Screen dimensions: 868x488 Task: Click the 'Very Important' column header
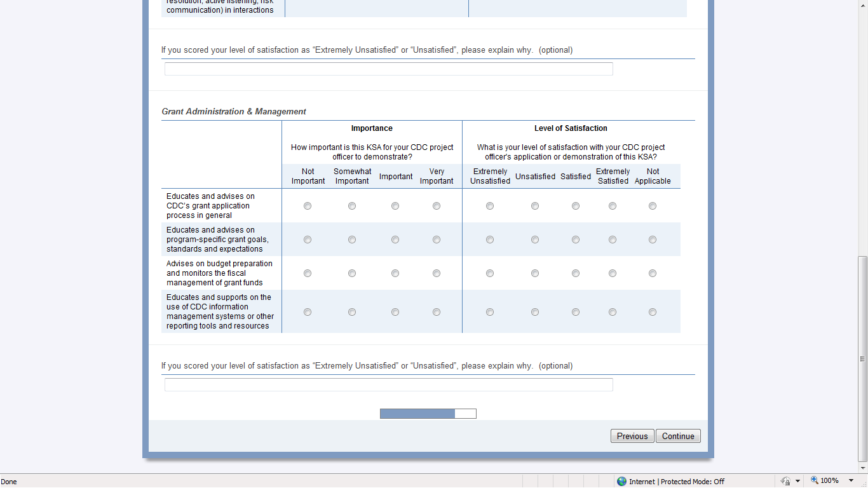point(437,176)
